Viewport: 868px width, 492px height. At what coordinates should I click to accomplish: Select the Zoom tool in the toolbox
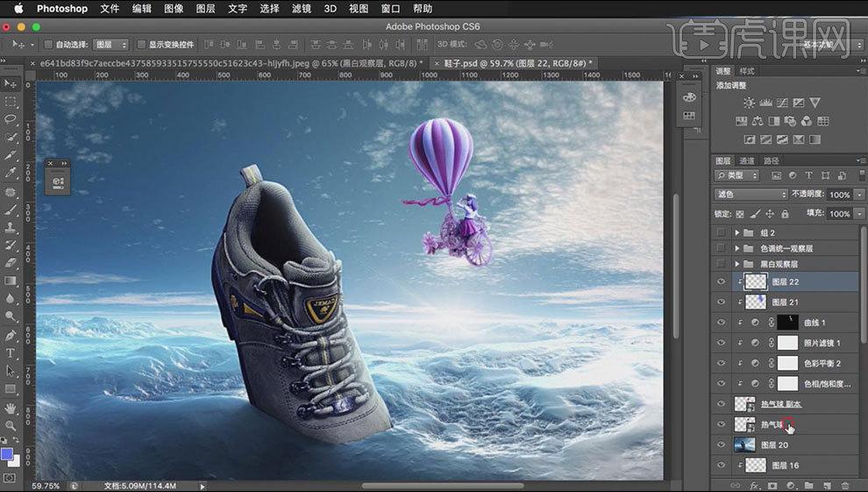(10, 425)
